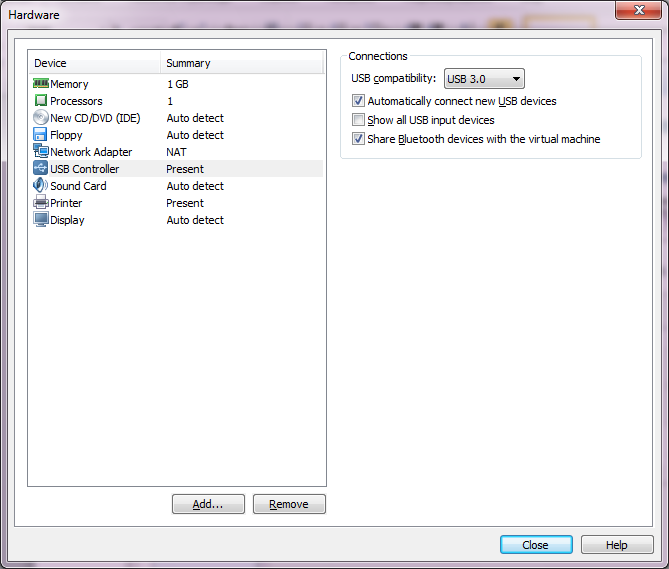Viewport: 669px width, 569px height.
Task: Click 'Present' summary for USB Controller
Action: [185, 169]
